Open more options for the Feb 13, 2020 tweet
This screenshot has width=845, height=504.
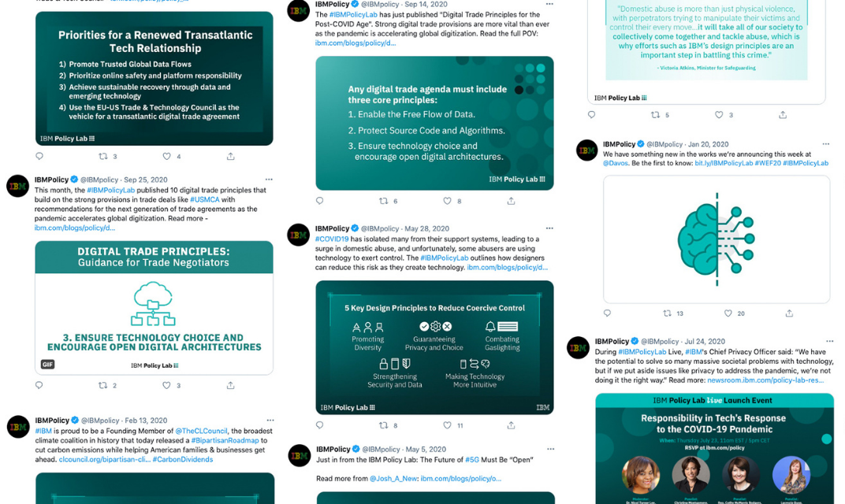[x=270, y=420]
